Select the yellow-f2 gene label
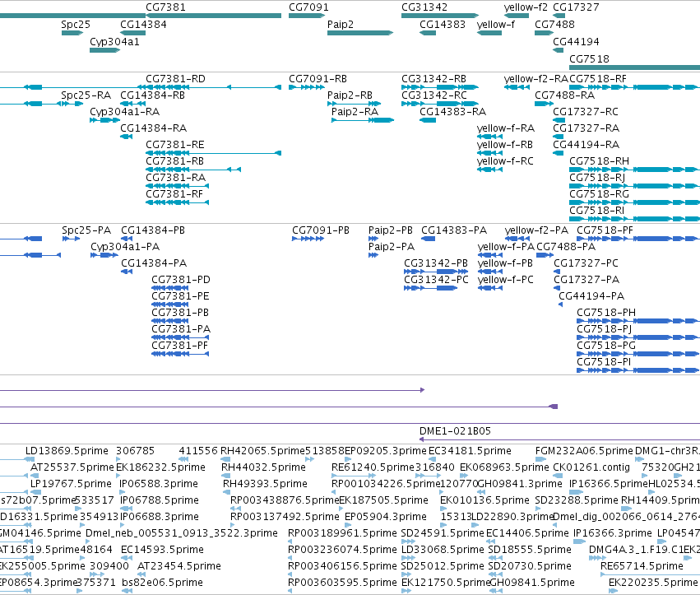This screenshot has width=700, height=595. click(526, 7)
